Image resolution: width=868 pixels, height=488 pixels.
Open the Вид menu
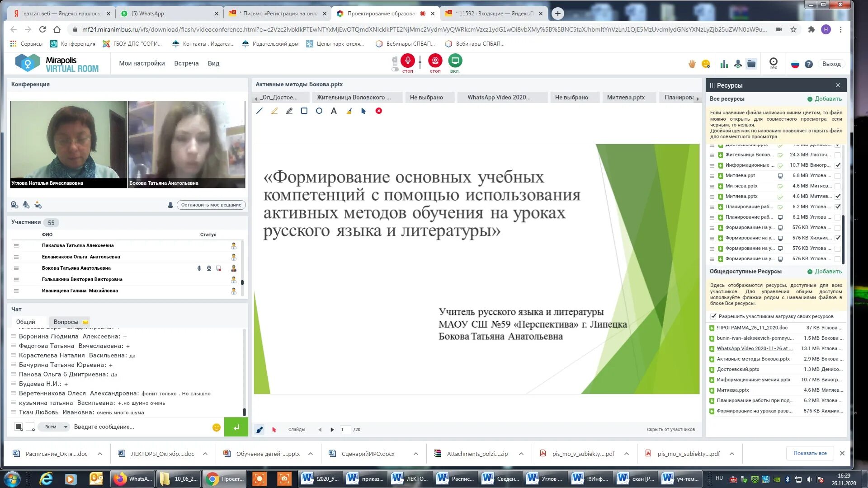(213, 63)
